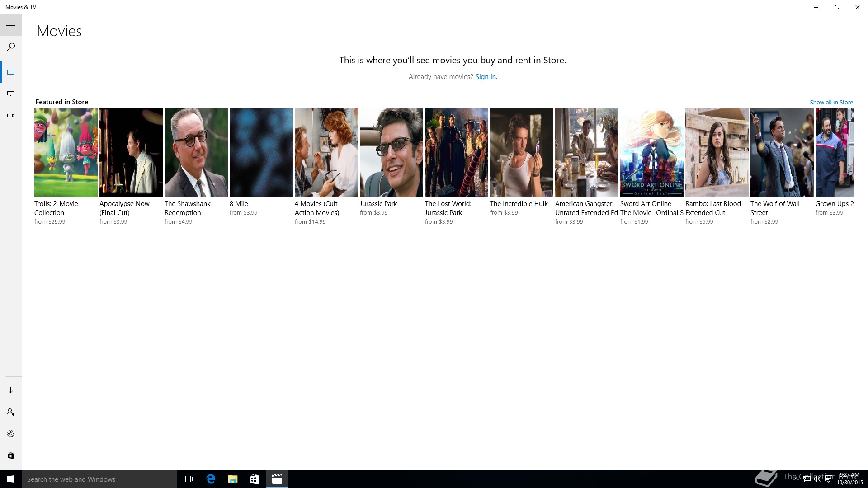Open Settings gear icon in sidebar
Viewport: 868px width, 488px height.
click(x=11, y=434)
